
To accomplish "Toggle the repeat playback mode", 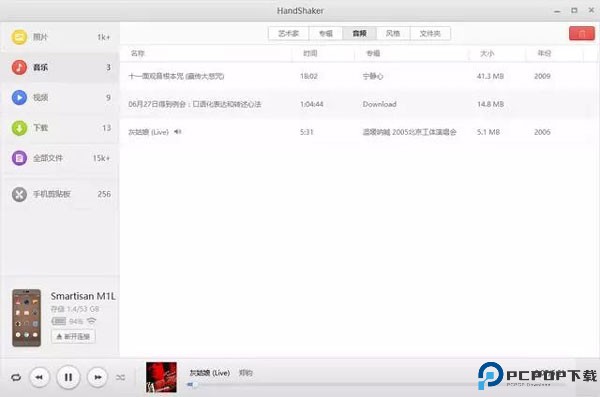I will [x=16, y=377].
